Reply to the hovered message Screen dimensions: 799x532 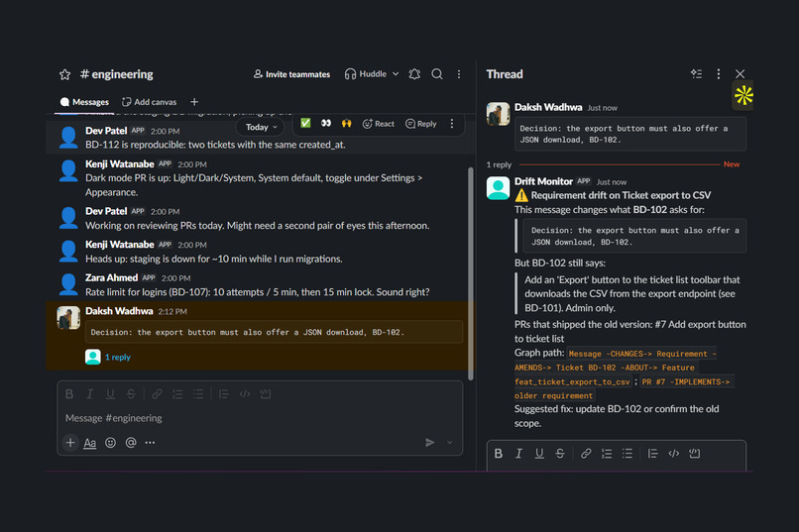[421, 124]
